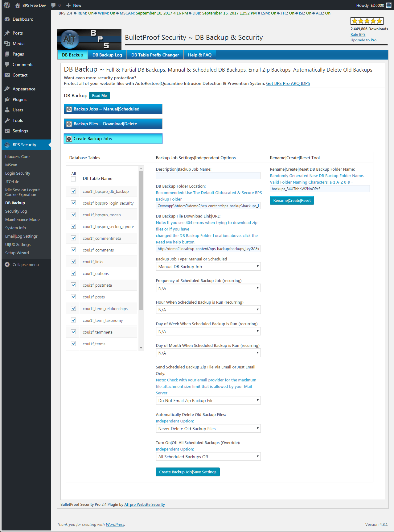Screen dimensions: 394x532
Task: Click the BPS Security AIT icon in sidebar
Action: [x=7, y=145]
